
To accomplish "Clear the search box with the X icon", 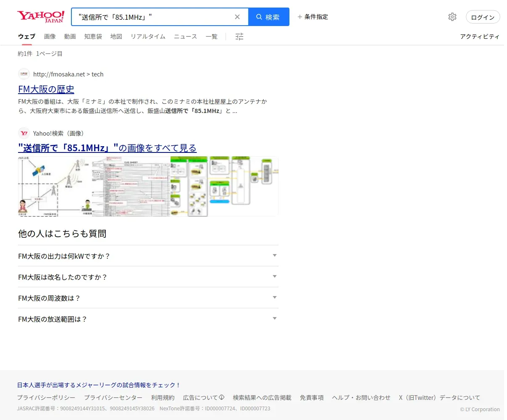I will pos(237,17).
